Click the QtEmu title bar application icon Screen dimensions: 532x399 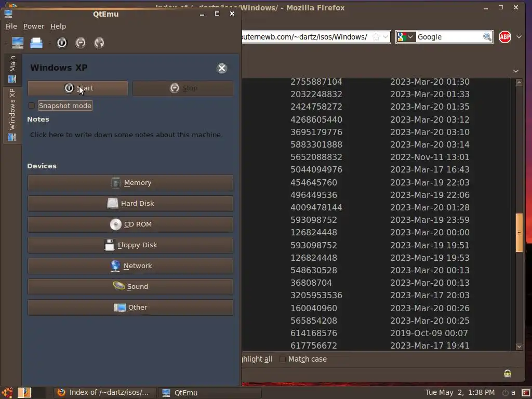coord(8,14)
